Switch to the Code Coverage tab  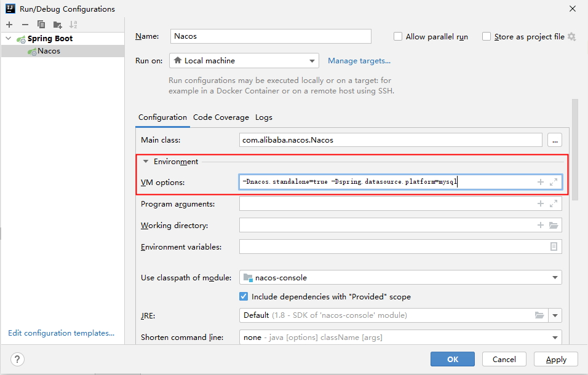pyautogui.click(x=221, y=117)
